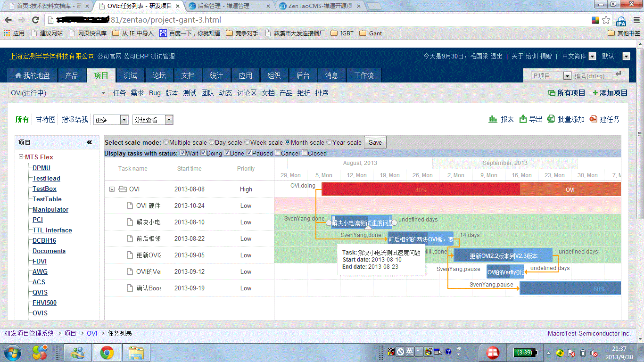The image size is (644, 362).
Task: Click the document icon of the OVI 硬件 task
Action: point(130,206)
